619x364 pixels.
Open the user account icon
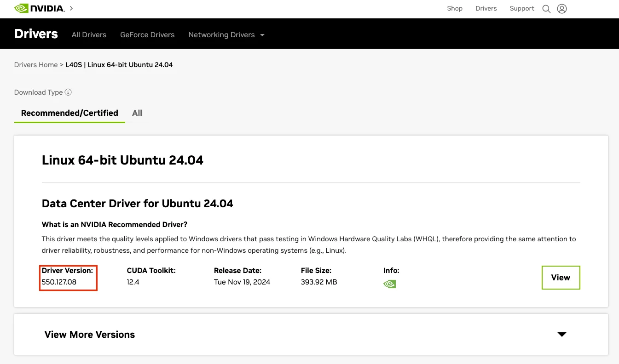[562, 9]
